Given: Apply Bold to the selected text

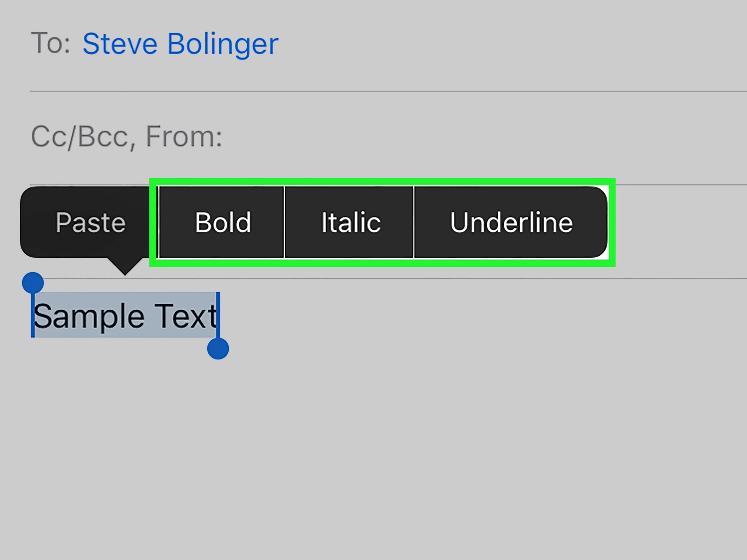Looking at the screenshot, I should 223,223.
